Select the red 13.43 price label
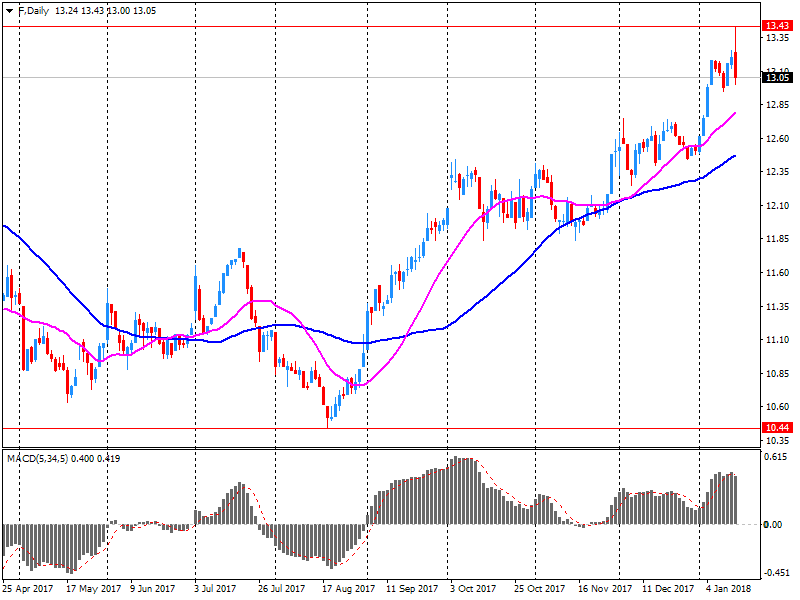 click(x=777, y=26)
